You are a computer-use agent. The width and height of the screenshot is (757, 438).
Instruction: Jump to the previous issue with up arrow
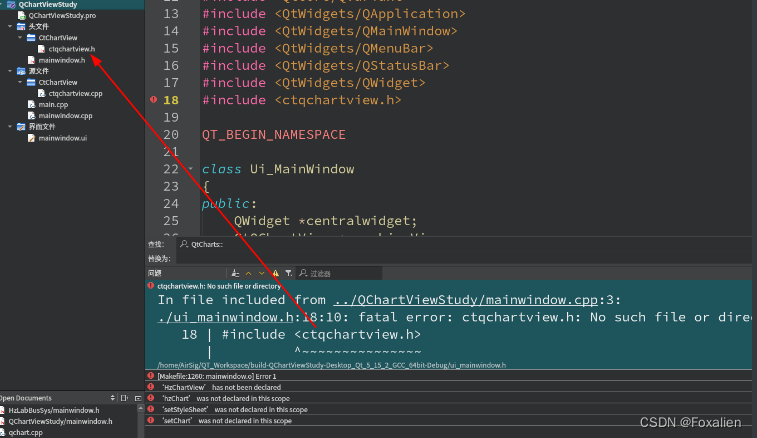248,272
